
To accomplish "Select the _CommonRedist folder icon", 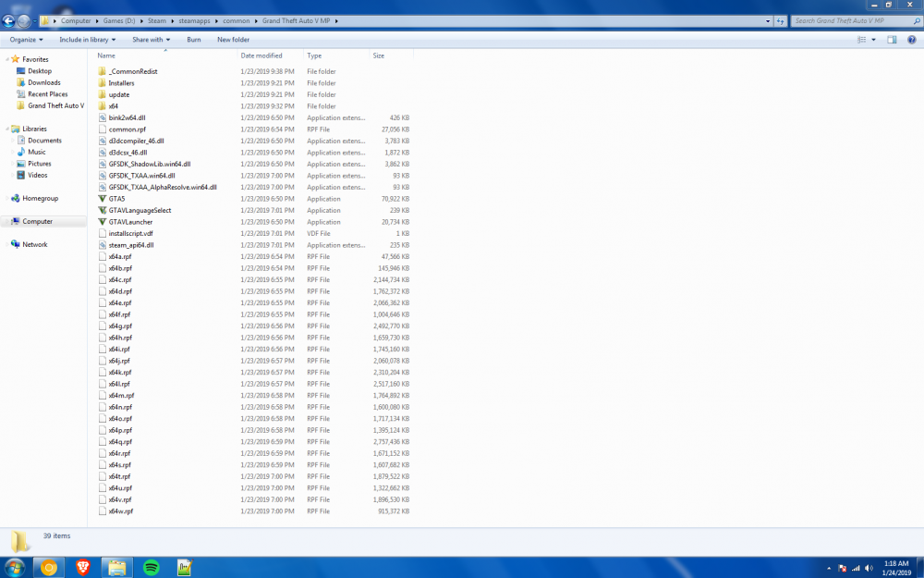I will [102, 71].
